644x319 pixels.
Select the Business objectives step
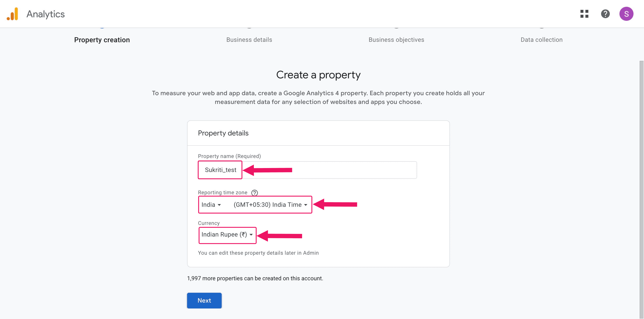(396, 39)
